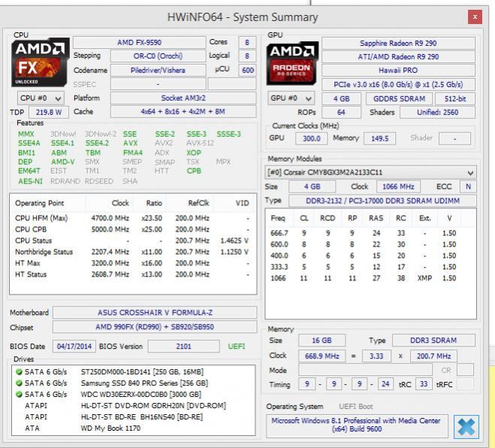Screen dimensions: 495x448
Task: Click the GPU memory clock value 149.5
Action: (x=380, y=138)
